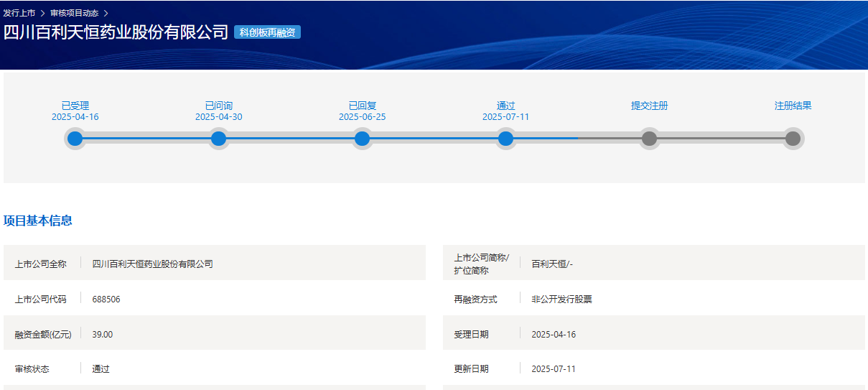Click the 科创板再融资 badge

coord(267,32)
